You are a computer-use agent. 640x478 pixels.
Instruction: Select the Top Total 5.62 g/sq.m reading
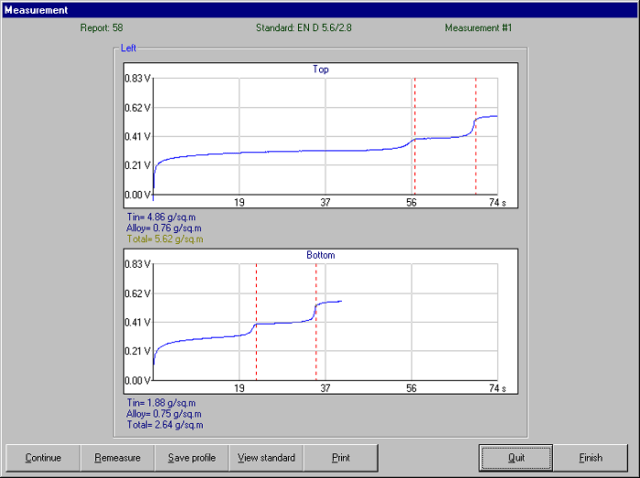tap(165, 239)
